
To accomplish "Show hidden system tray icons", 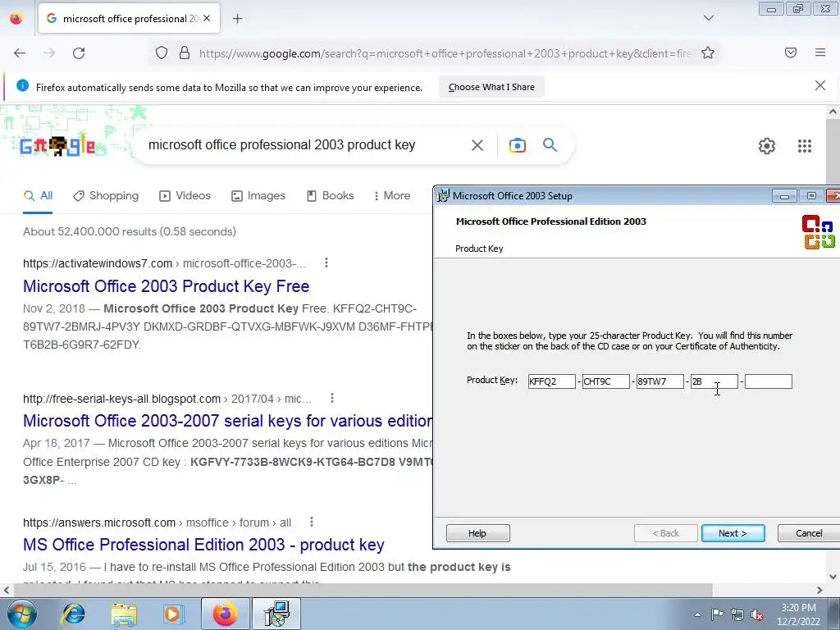I will point(697,614).
